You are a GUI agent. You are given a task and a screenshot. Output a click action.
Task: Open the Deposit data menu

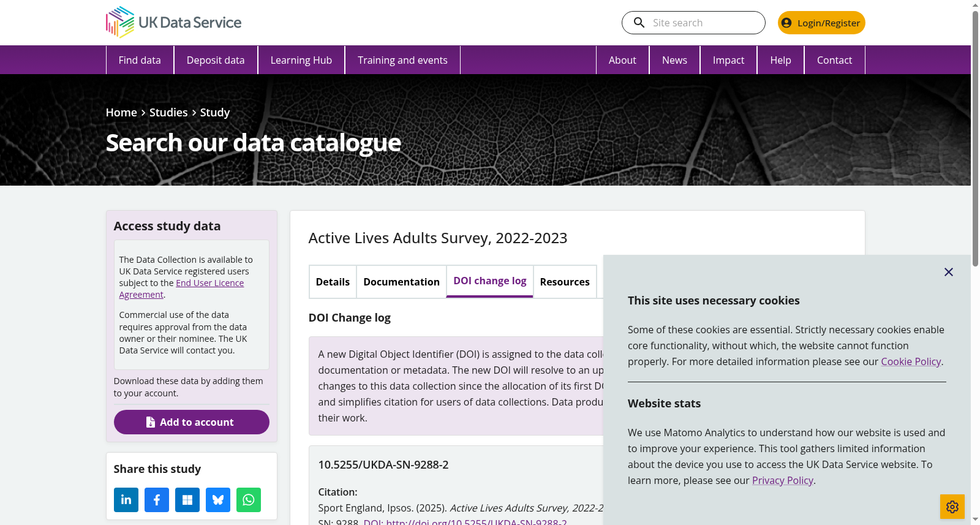[x=216, y=60]
